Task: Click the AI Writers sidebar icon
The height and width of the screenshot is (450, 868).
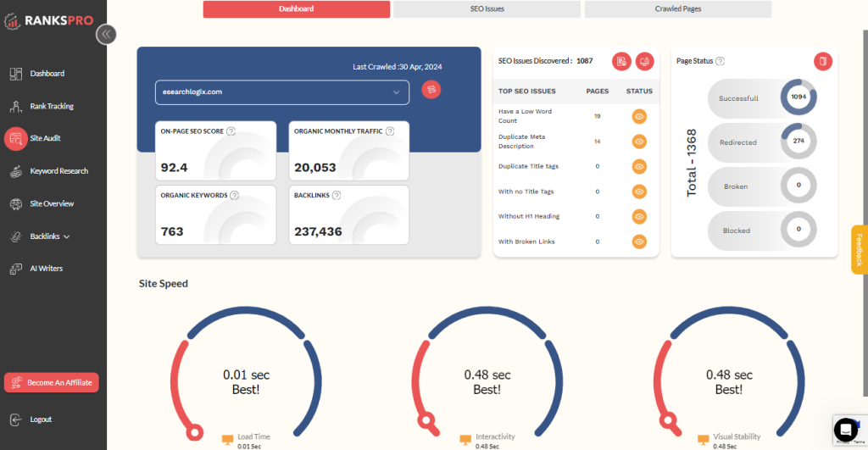Action: pyautogui.click(x=15, y=269)
